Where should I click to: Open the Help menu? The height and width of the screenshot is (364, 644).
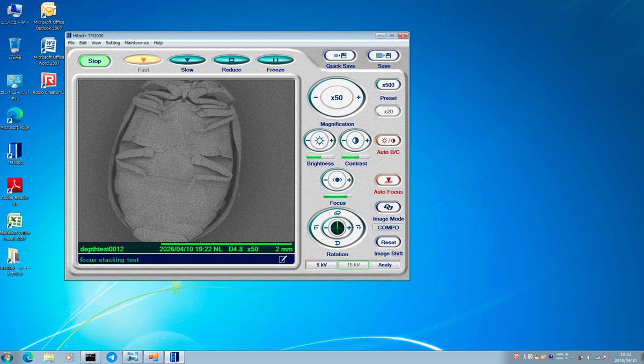[x=158, y=43]
